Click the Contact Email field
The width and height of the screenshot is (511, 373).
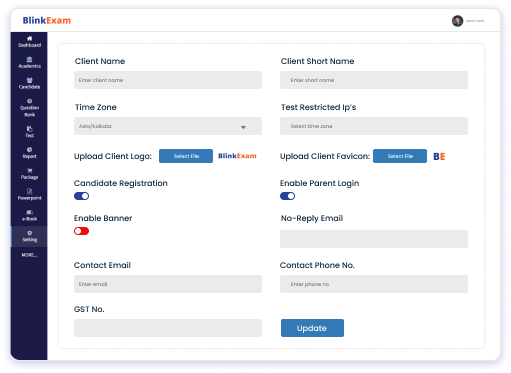click(x=168, y=284)
